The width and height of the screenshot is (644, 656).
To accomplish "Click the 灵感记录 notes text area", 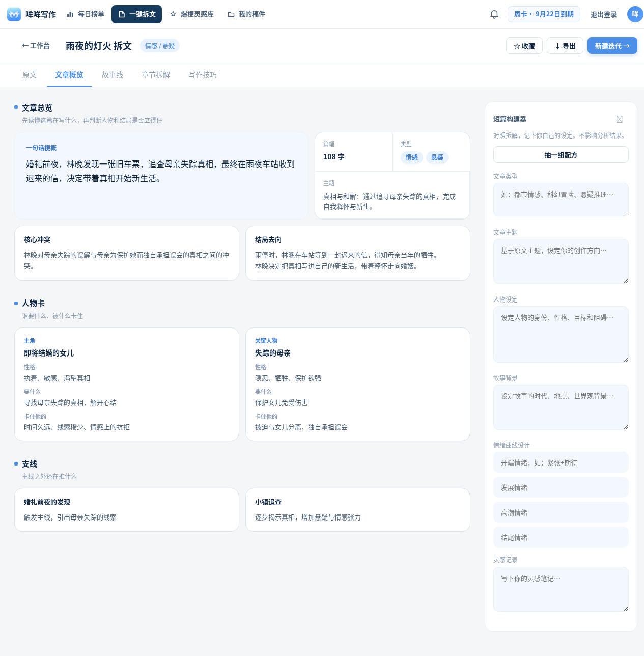I will point(561,589).
